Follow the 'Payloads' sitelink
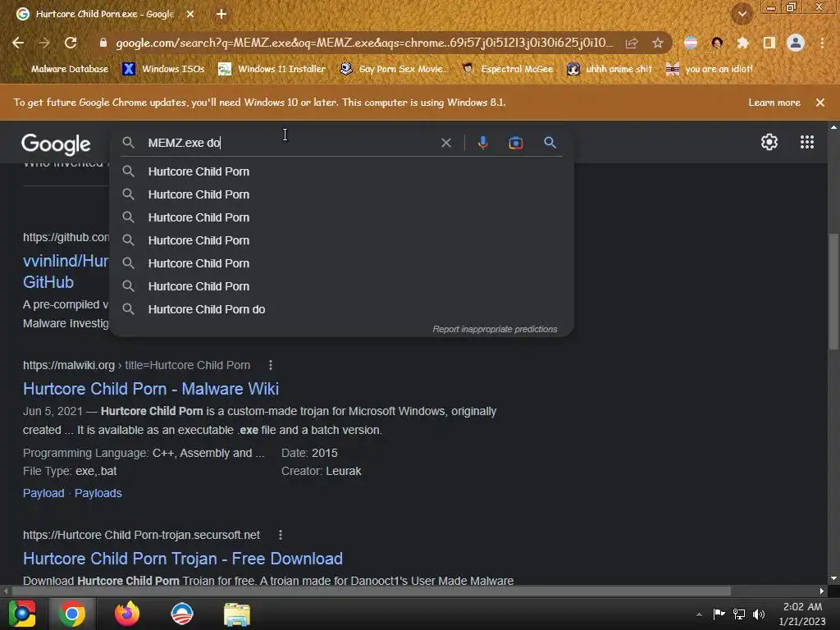 point(98,493)
